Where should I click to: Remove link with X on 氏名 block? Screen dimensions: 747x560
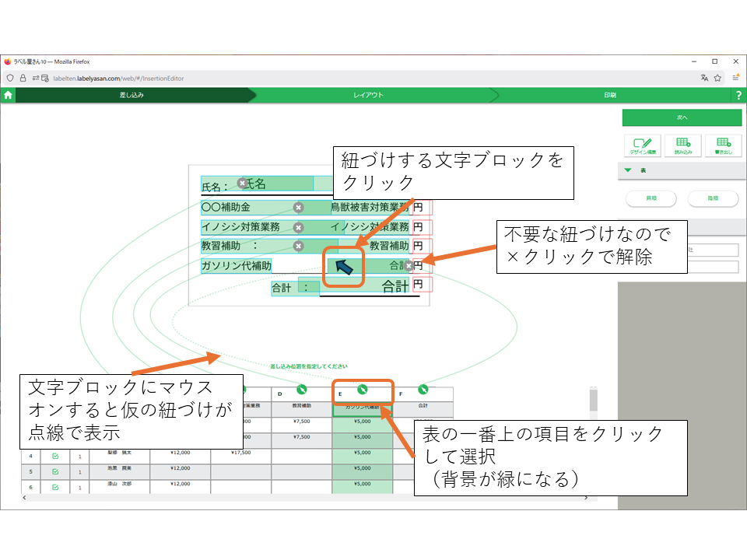click(242, 184)
